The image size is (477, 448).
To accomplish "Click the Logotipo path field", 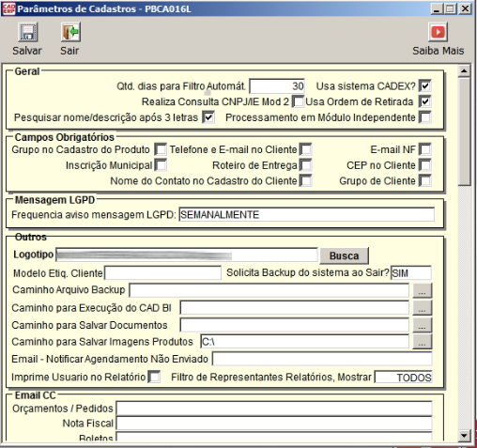I will tap(187, 255).
